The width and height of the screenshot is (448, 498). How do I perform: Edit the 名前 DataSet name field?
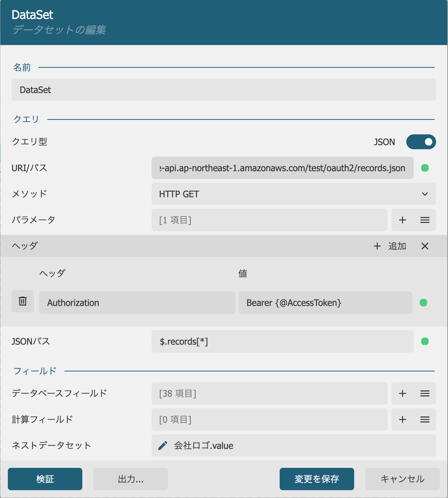(x=224, y=90)
